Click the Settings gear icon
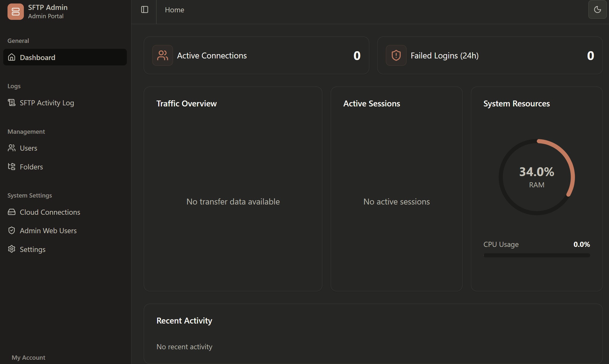Image resolution: width=609 pixels, height=364 pixels. (12, 249)
